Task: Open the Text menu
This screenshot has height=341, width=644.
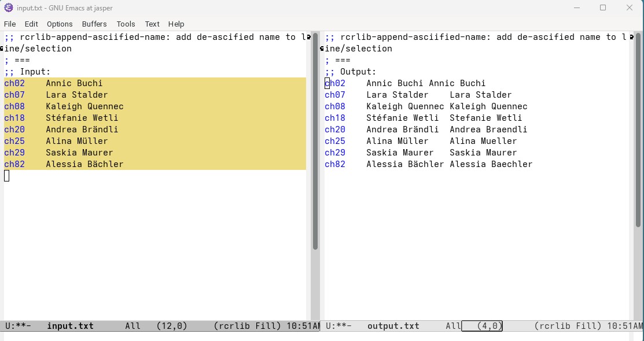Action: pyautogui.click(x=152, y=24)
